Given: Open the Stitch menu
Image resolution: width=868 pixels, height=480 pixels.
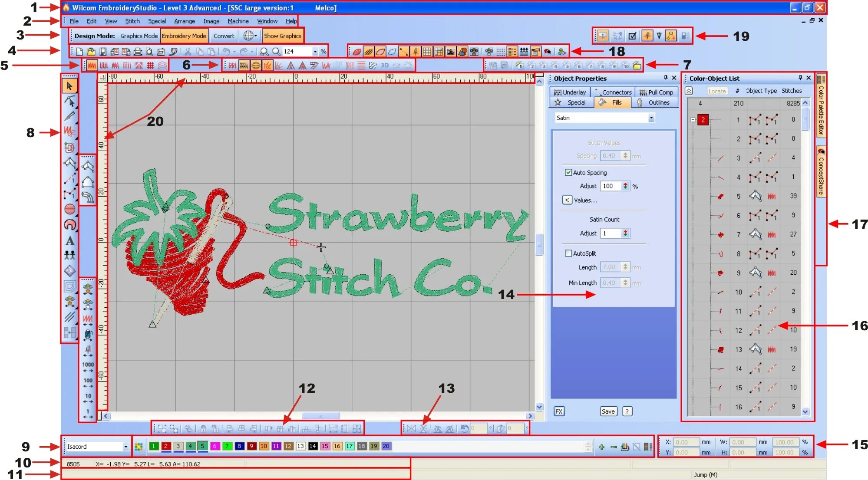Looking at the screenshot, I should [132, 21].
